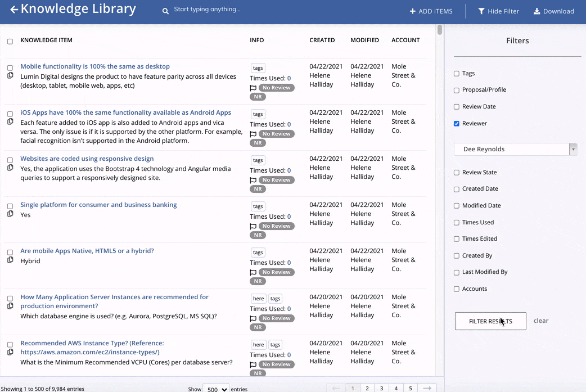586x392 pixels.
Task: Click the back arrow beside Knowledge Library
Action: tap(14, 10)
